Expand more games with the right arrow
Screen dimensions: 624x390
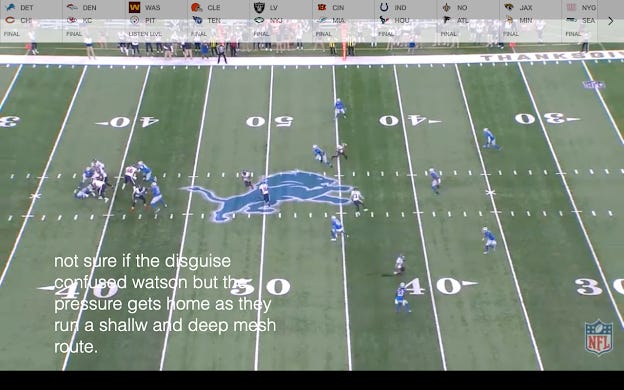coord(610,21)
